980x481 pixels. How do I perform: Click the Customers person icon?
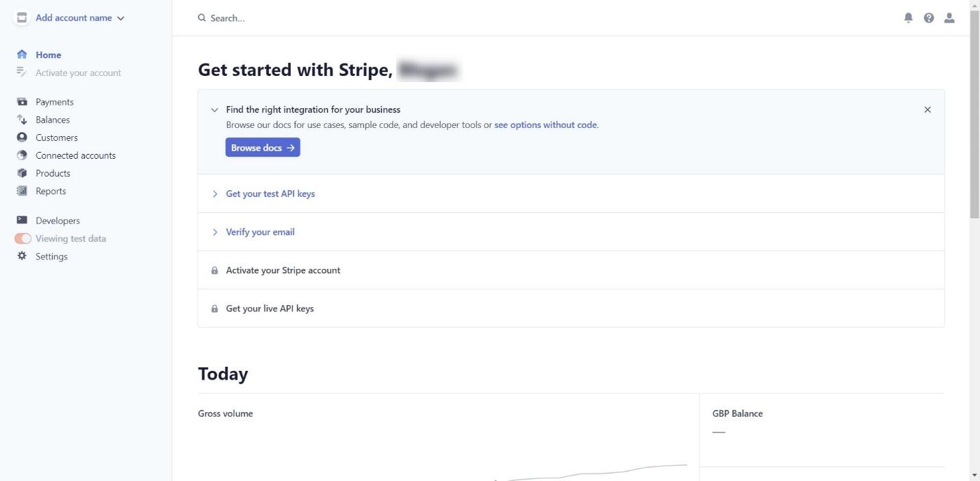(x=22, y=137)
